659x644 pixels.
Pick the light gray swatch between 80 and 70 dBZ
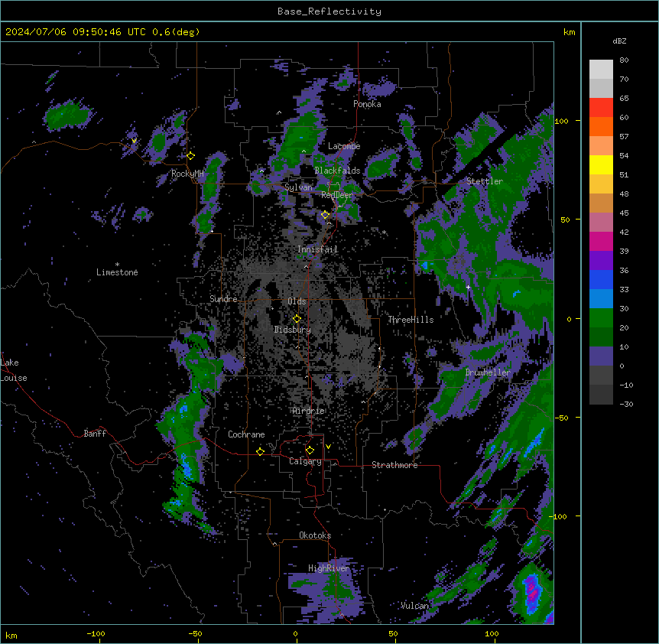pyautogui.click(x=601, y=70)
